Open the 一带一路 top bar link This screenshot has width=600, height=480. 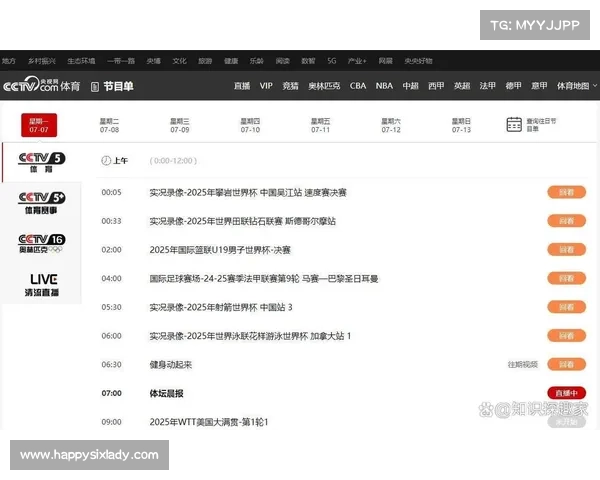(x=121, y=61)
